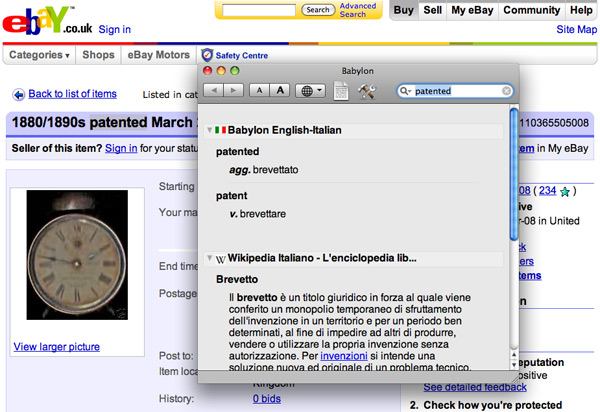Open the Safety Centre link
This screenshot has height=412, width=600.
[241, 55]
